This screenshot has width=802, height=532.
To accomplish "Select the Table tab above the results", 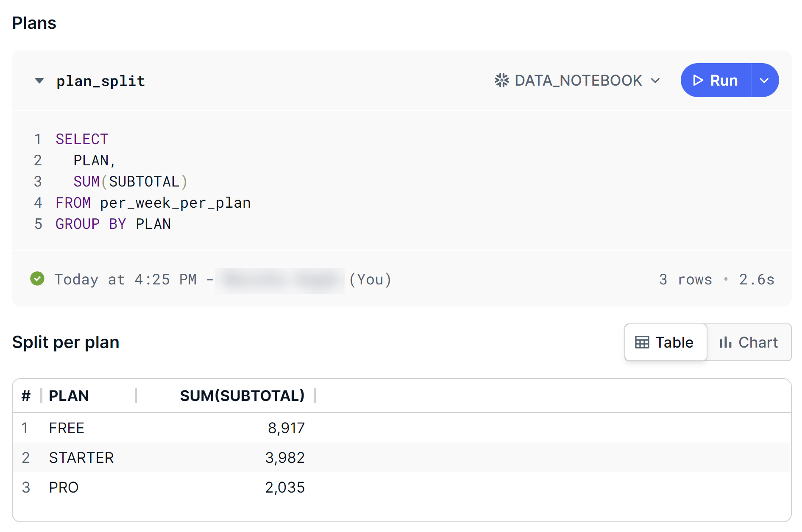I will (665, 342).
